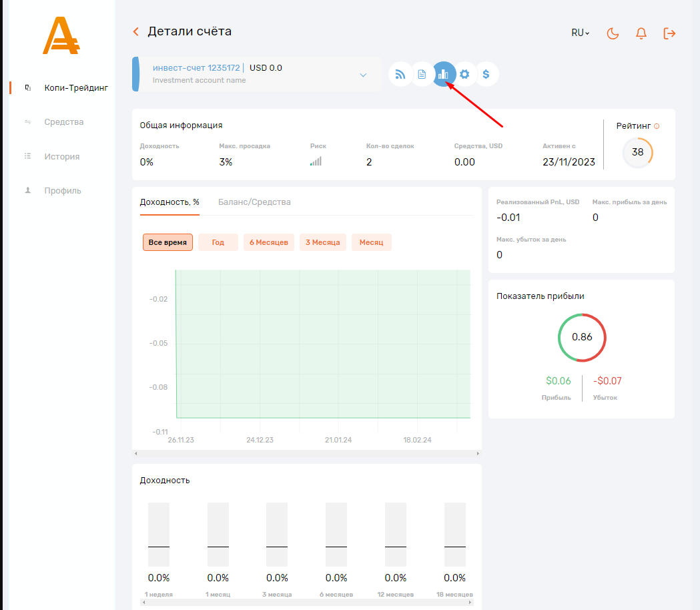This screenshot has width=700, height=610.
Task: Open 'Профиль' in the sidebar
Action: tap(63, 190)
